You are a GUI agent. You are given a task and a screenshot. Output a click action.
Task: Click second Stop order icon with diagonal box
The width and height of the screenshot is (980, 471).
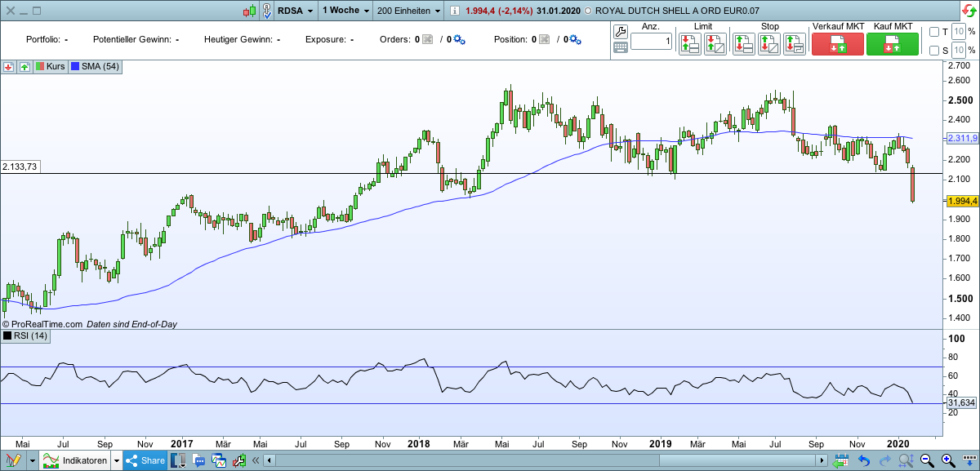point(768,44)
